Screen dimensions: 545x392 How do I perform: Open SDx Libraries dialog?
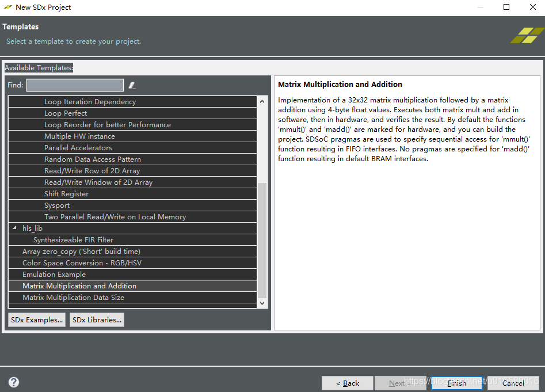pos(97,319)
